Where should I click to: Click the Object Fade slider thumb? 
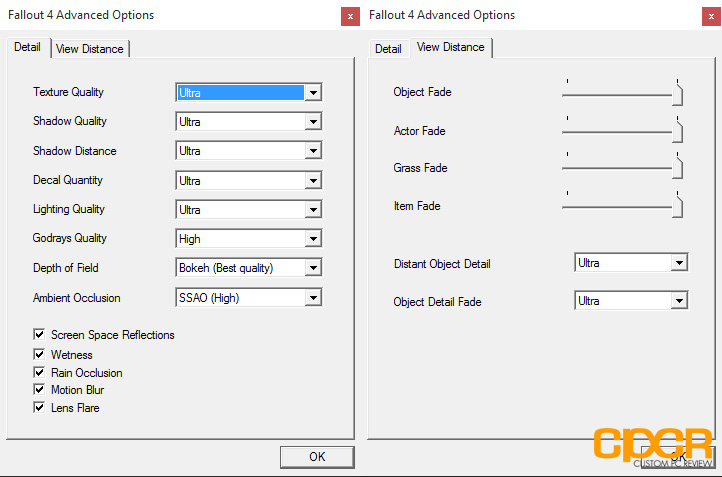[677, 94]
